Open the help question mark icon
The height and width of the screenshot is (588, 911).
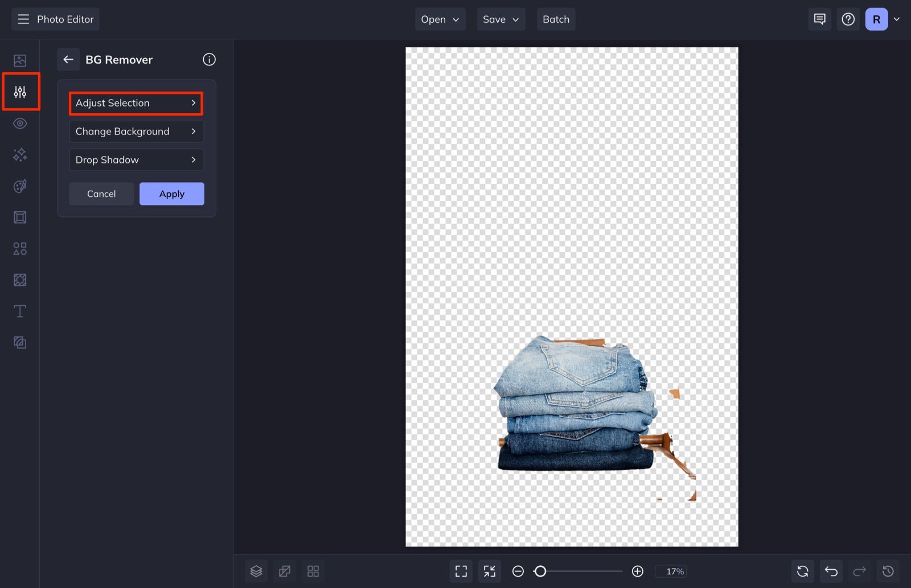(848, 19)
